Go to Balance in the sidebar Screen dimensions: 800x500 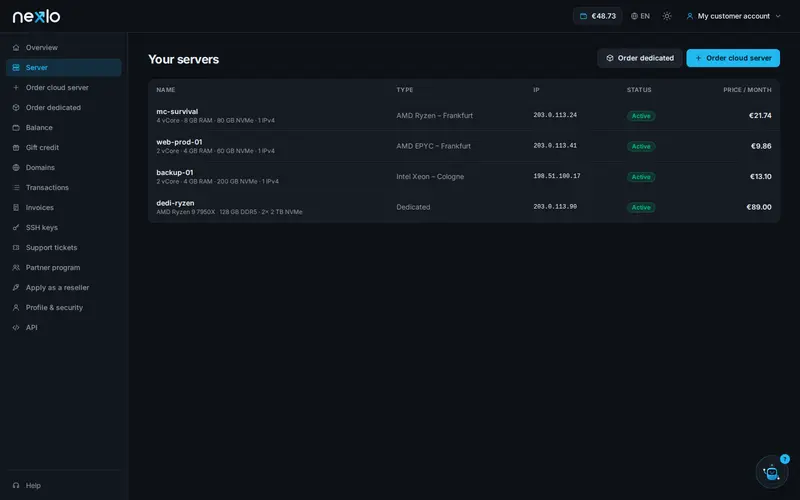click(64, 128)
